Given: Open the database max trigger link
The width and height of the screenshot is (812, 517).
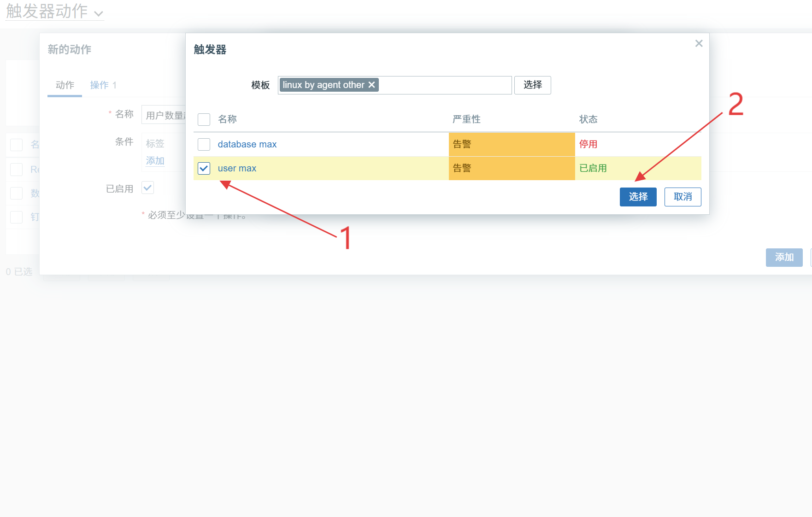Looking at the screenshot, I should (x=247, y=144).
